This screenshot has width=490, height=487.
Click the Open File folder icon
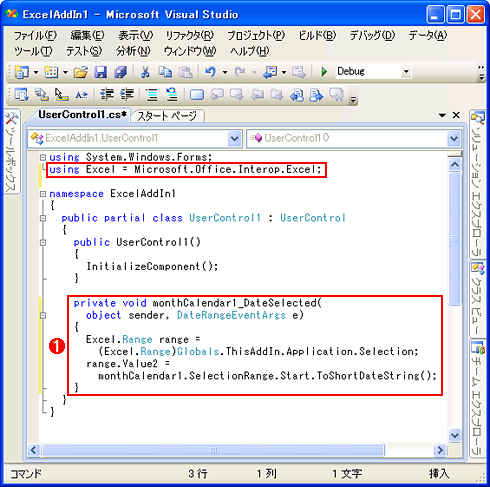pos(81,72)
